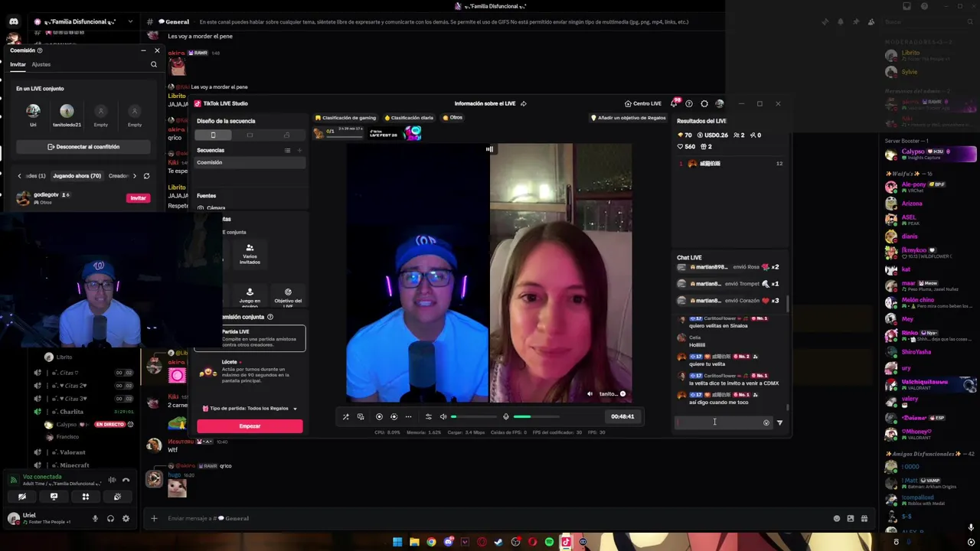The image size is (980, 551).
Task: Click the profile avatar in TikTok LIVE Studio
Action: [720, 103]
